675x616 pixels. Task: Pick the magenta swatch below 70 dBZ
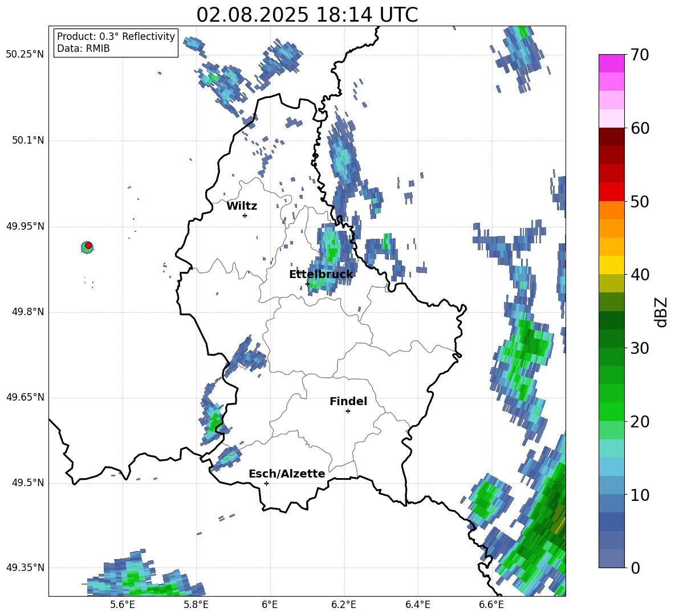(611, 64)
